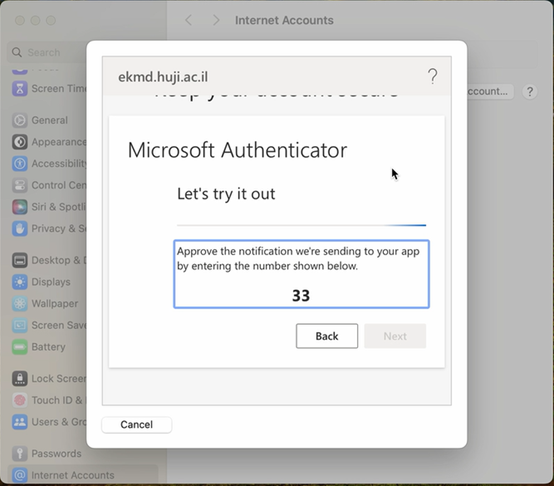The width and height of the screenshot is (554, 486).
Task: Click the 'Let's try it out' text
Action: coord(226,194)
